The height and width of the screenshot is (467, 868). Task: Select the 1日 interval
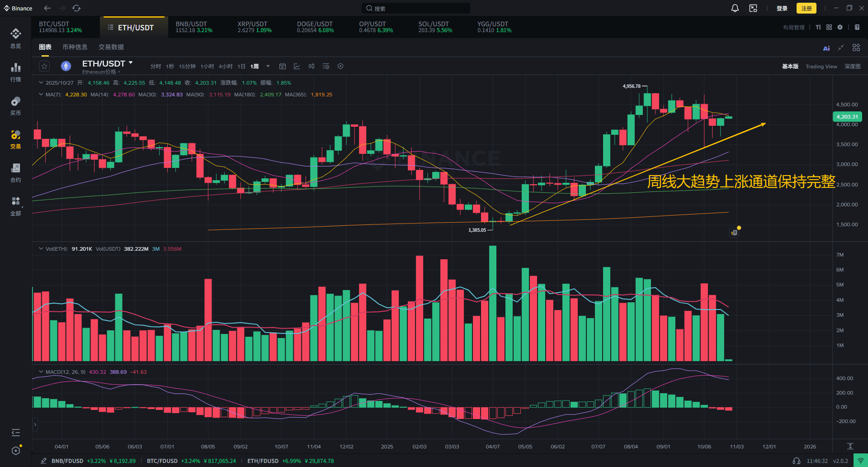point(241,66)
